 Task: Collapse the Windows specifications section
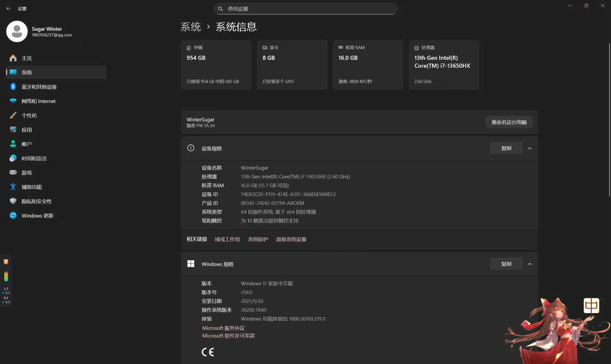(530, 264)
